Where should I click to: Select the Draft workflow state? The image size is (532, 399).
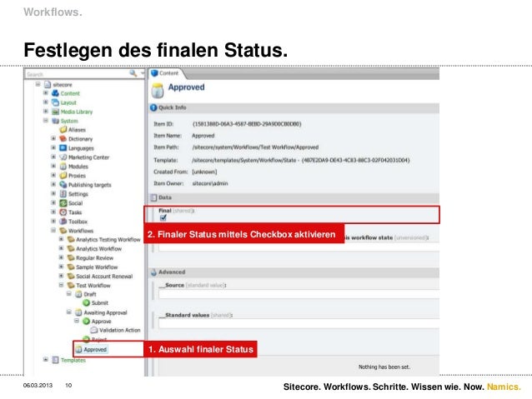(89, 294)
